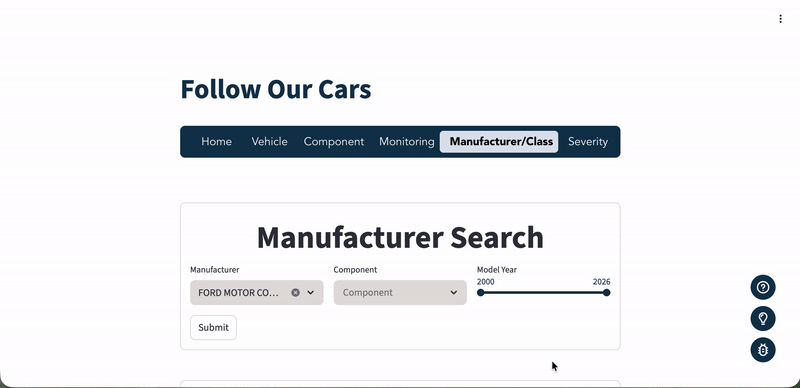The image size is (800, 388).
Task: Click the Manufacturer Search heading
Action: tap(400, 237)
